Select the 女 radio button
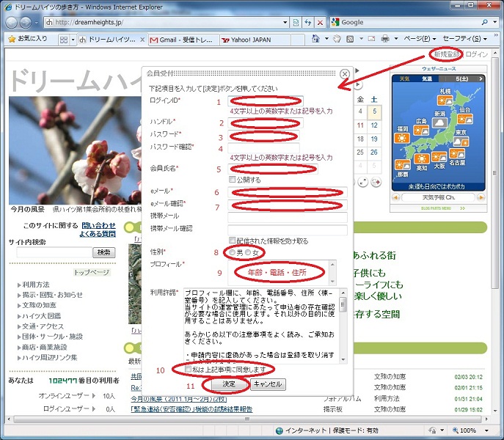Image resolution: width=504 pixels, height=440 pixels. [x=248, y=252]
